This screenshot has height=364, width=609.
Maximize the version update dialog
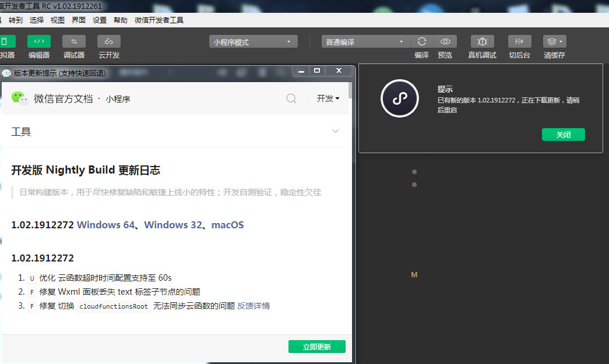pos(317,70)
